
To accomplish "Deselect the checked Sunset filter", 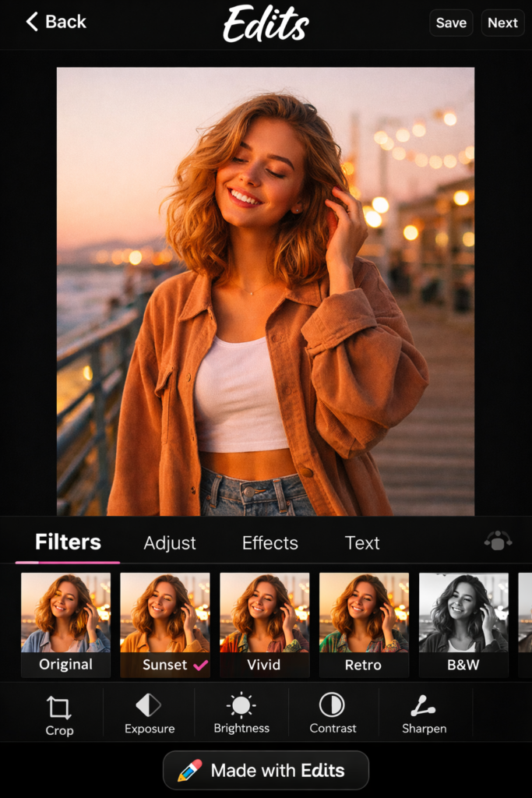I will pyautogui.click(x=164, y=623).
